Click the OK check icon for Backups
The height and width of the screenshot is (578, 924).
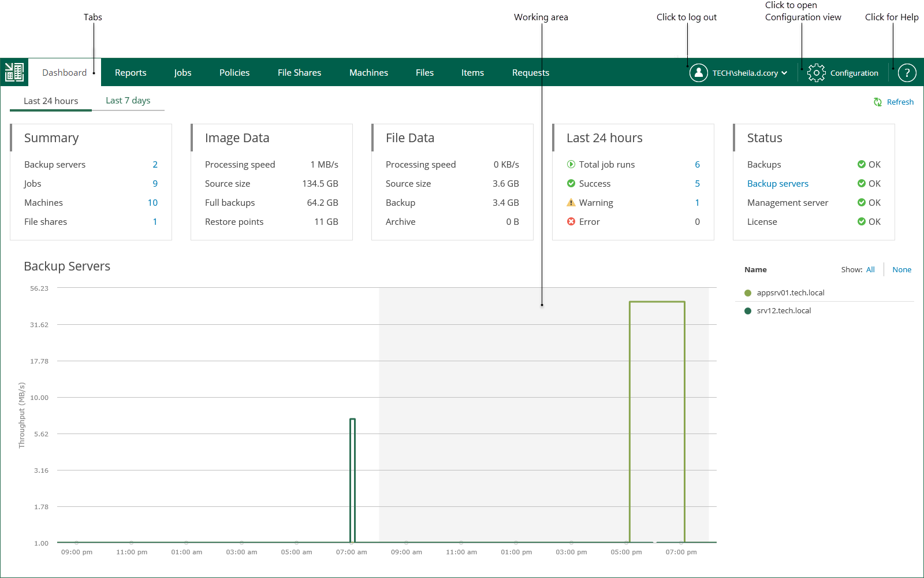coord(861,164)
